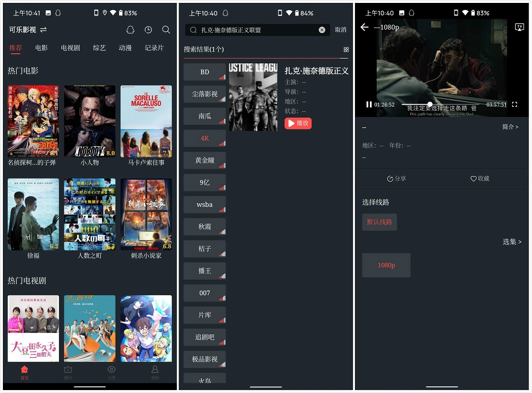Clear the search text with X icon

322,30
